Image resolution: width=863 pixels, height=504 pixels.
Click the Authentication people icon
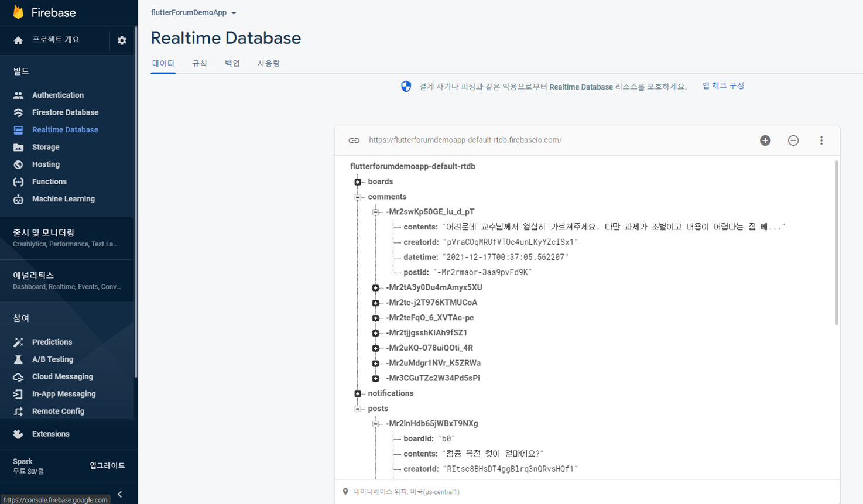tap(18, 95)
